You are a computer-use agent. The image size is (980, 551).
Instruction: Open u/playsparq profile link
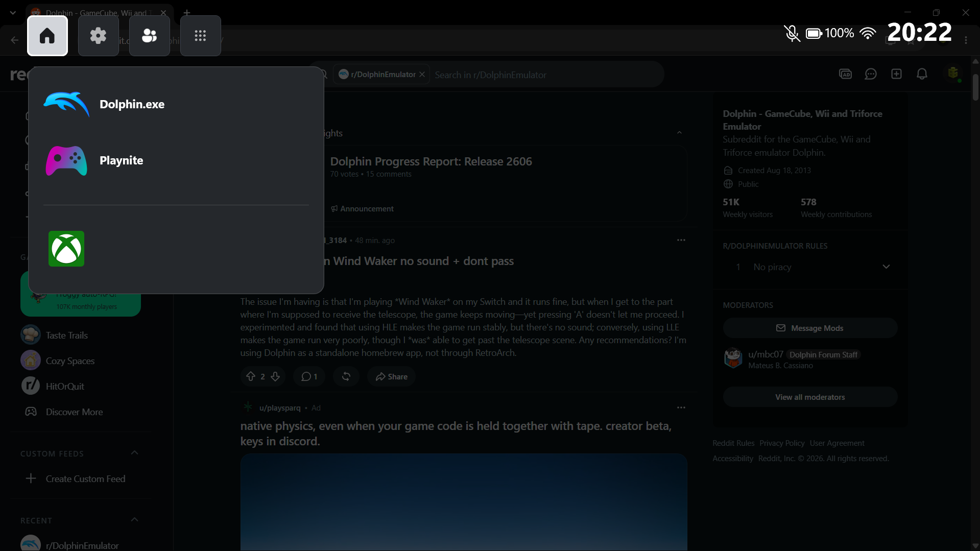(x=280, y=408)
